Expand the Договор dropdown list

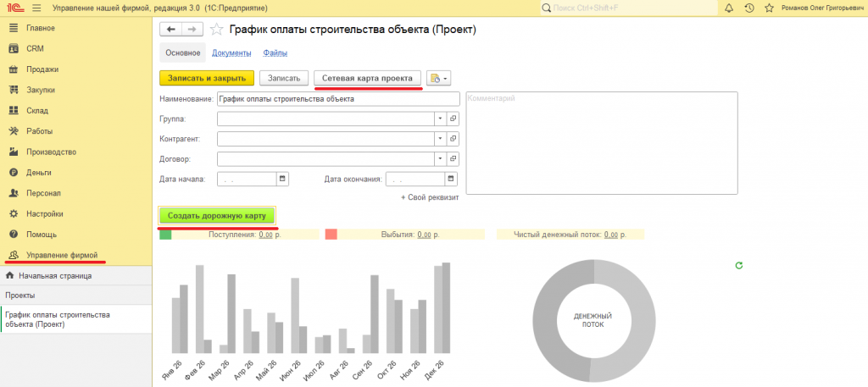coord(441,158)
